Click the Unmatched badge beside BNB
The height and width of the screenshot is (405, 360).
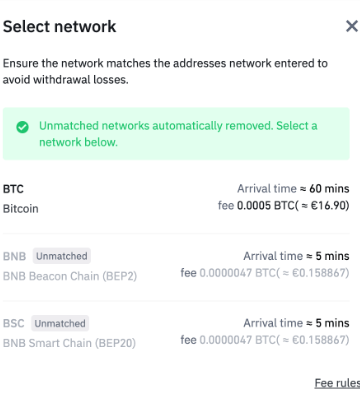[x=62, y=256]
